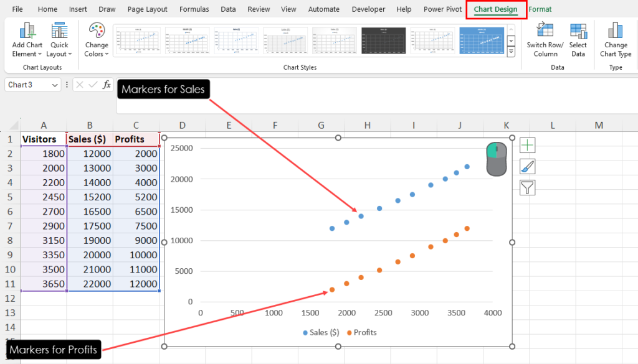Select column M header
The height and width of the screenshot is (364, 638).
[x=599, y=125]
